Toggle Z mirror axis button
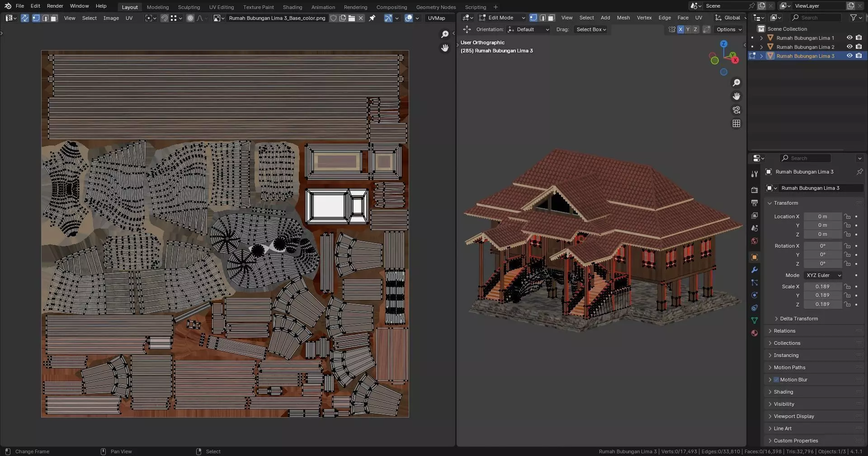This screenshot has width=868, height=456. pyautogui.click(x=695, y=29)
